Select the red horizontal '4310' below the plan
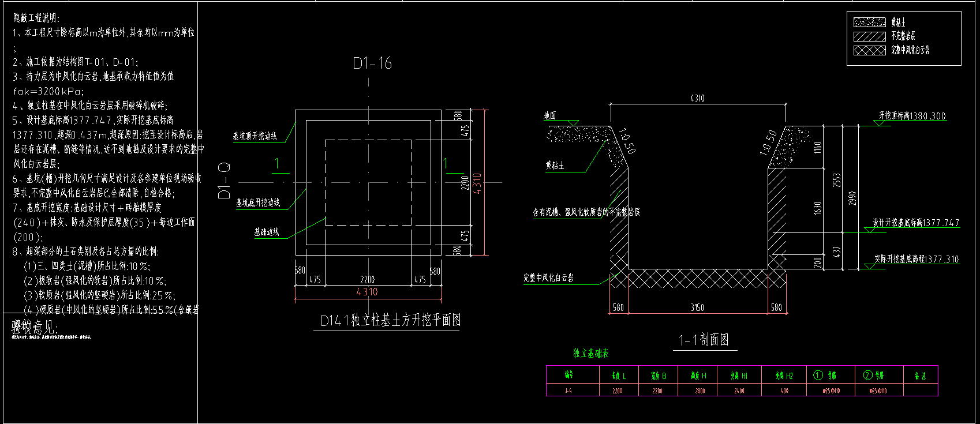 pyautogui.click(x=367, y=292)
